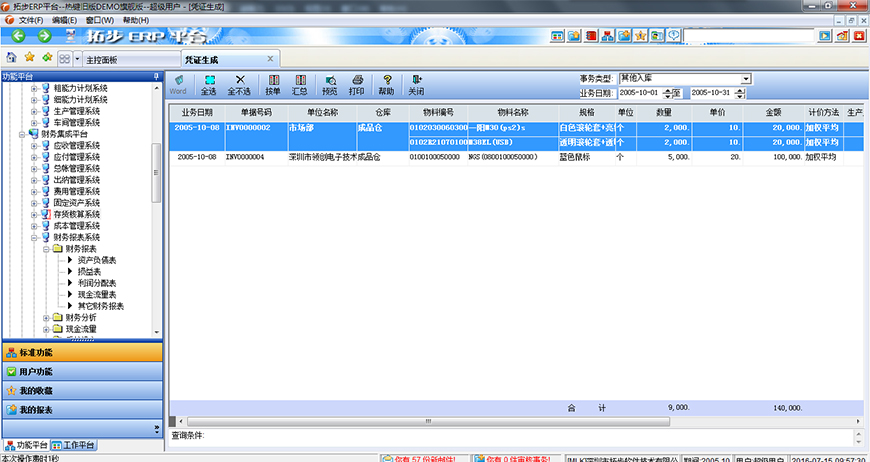
Task: Click the start date stepper for 业务日期
Action: coord(666,93)
